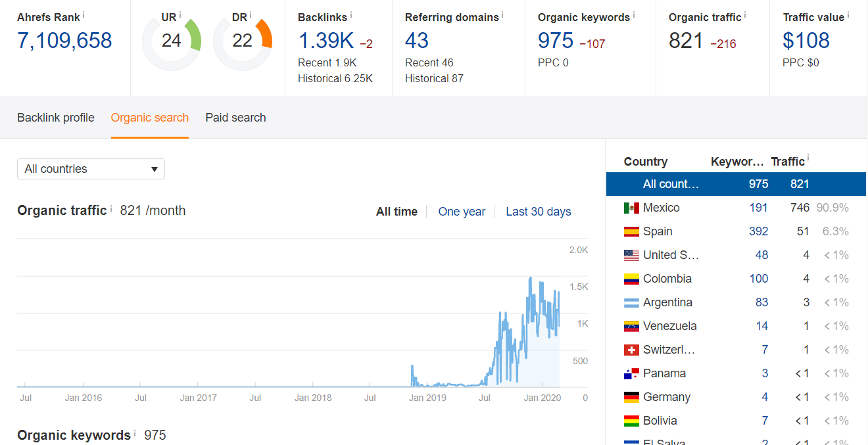Open the 975 organic keywords link
Image resolution: width=868 pixels, height=445 pixels.
556,41
